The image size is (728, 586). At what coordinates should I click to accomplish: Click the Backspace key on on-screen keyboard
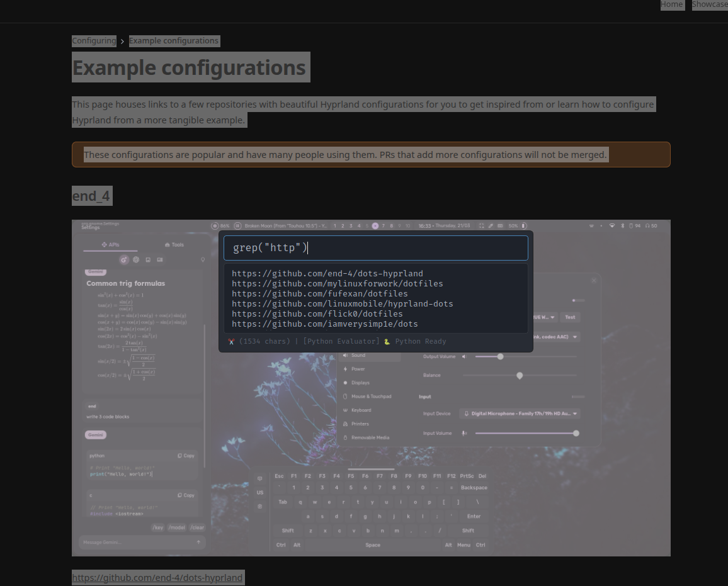coord(474,488)
